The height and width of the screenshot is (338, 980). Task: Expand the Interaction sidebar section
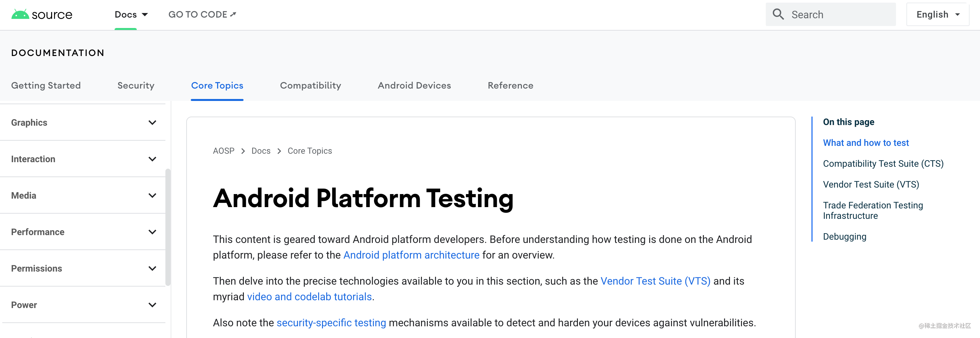[x=83, y=159]
